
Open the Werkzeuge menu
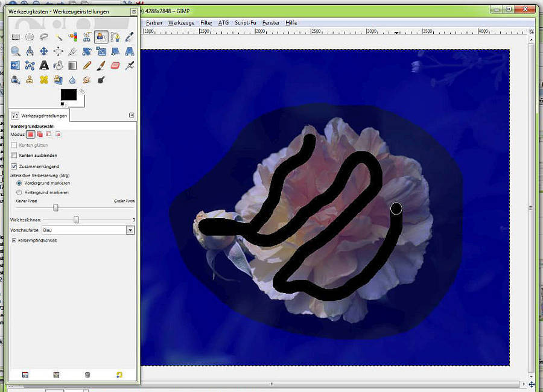[181, 23]
